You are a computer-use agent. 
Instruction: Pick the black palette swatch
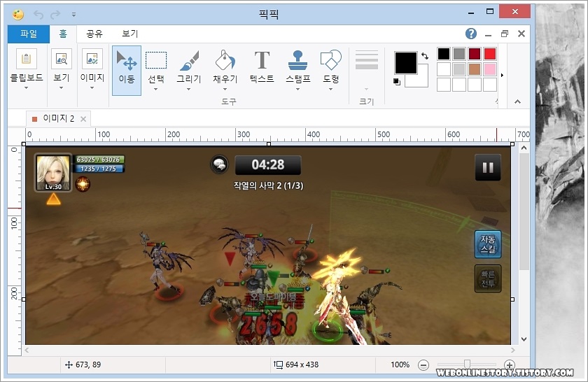(x=444, y=54)
